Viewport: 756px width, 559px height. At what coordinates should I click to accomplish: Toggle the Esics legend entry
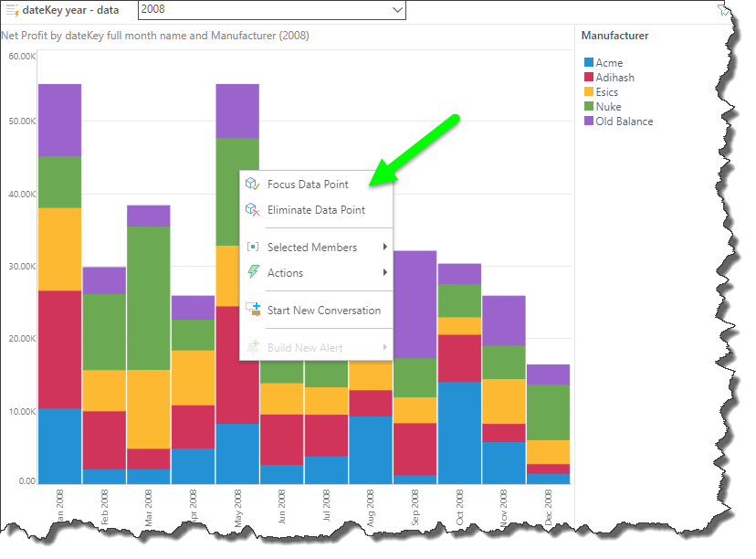(x=606, y=92)
